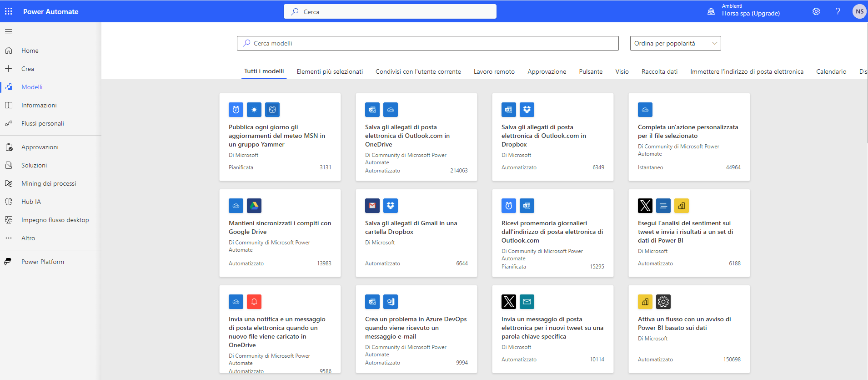This screenshot has width=868, height=380.
Task: Switch to the Lavoro remoto tab
Action: (494, 71)
